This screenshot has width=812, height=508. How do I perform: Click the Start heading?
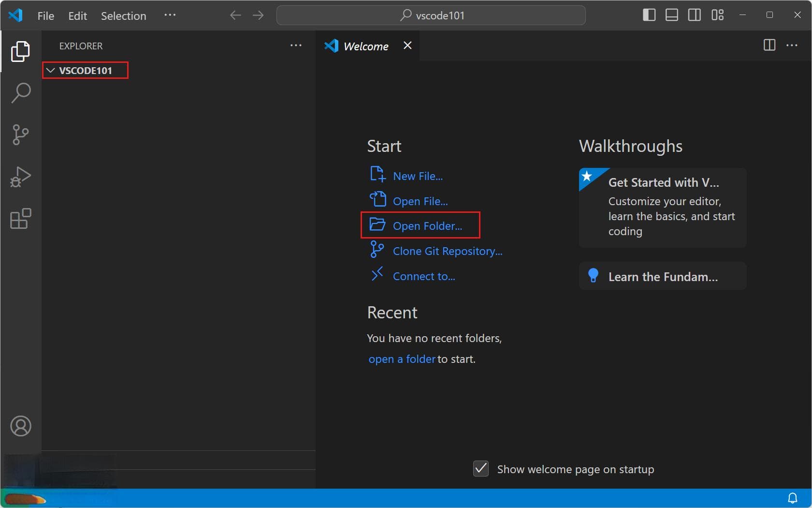pyautogui.click(x=384, y=146)
